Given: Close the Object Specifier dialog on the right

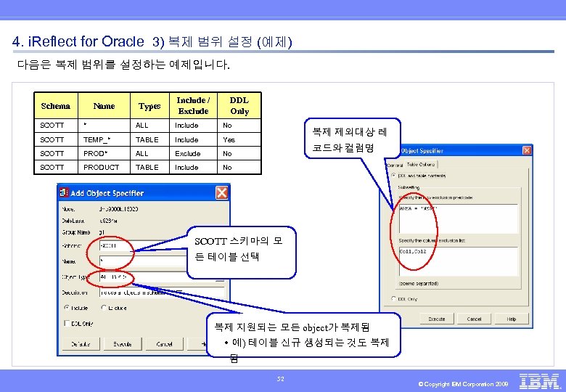Looking at the screenshot, I should [x=527, y=150].
